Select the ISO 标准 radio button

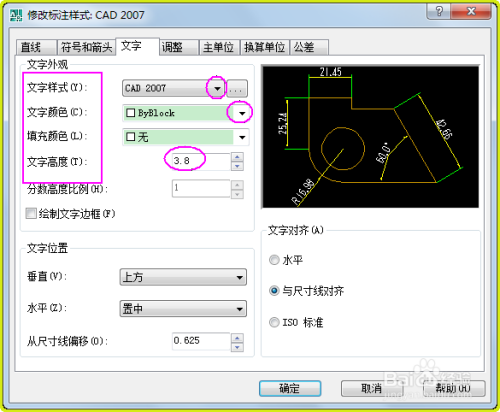pos(274,322)
